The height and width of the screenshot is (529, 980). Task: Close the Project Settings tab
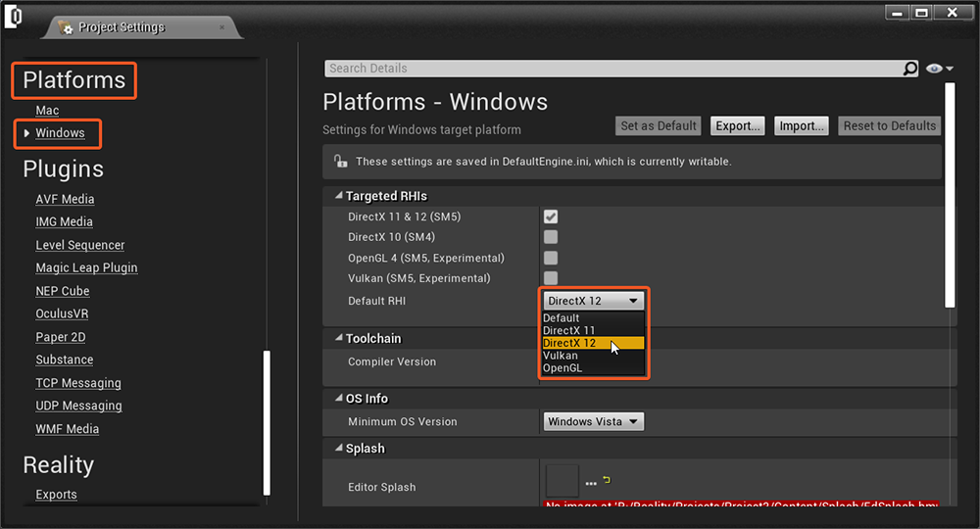(x=221, y=27)
